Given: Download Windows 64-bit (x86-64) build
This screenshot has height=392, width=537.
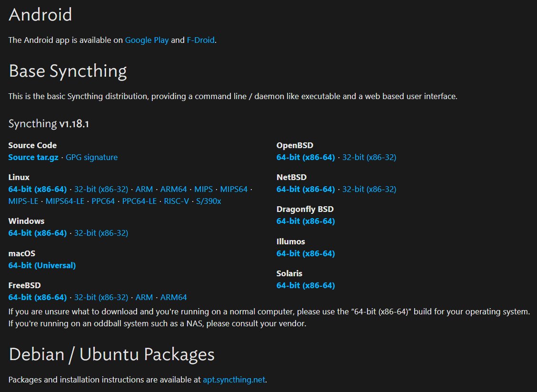Looking at the screenshot, I should point(37,233).
